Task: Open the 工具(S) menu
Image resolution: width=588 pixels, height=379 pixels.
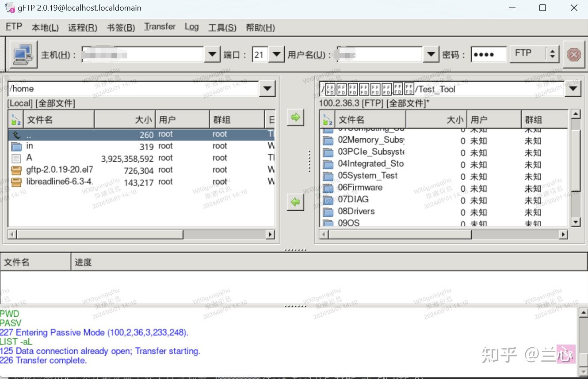Action: pos(222,27)
